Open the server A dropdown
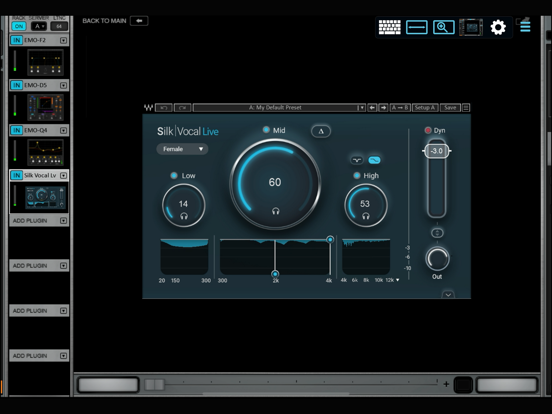This screenshot has height=414, width=552. [x=39, y=26]
